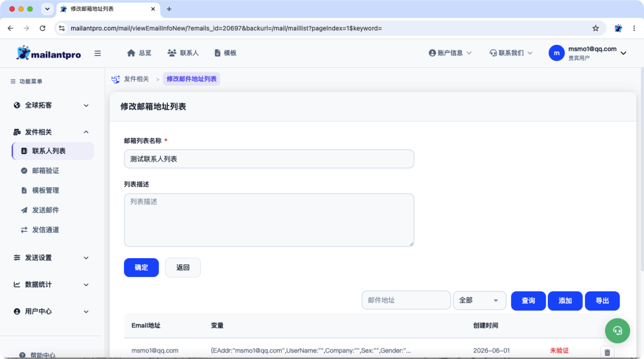Open the 联系人 top navigation item
The image size is (644, 359).
click(x=183, y=53)
